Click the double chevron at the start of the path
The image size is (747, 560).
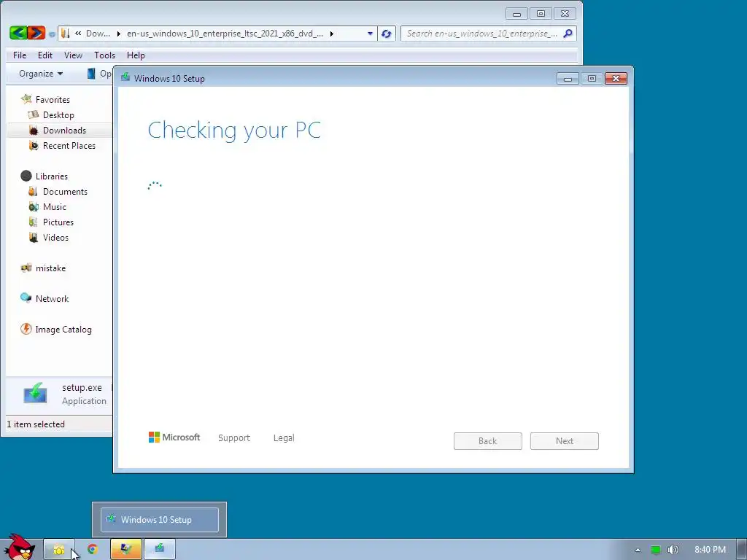click(x=77, y=34)
